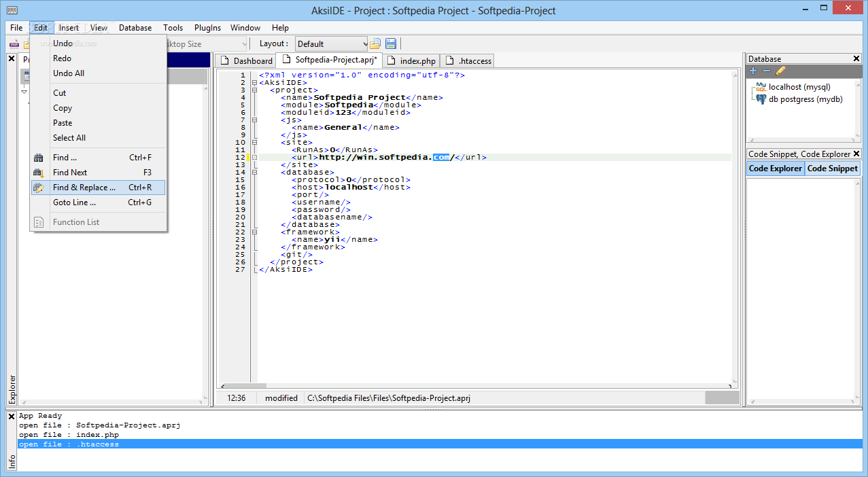Image resolution: width=868 pixels, height=477 pixels.
Task: Click the MySQL icon next to localhost
Action: coord(761,88)
